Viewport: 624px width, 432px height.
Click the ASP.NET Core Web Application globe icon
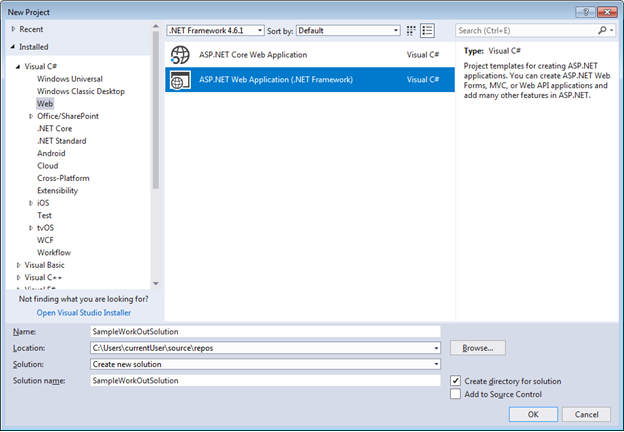click(x=180, y=55)
